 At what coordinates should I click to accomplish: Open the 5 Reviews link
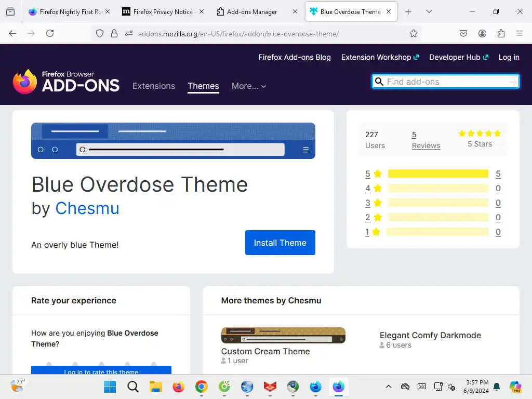[426, 140]
